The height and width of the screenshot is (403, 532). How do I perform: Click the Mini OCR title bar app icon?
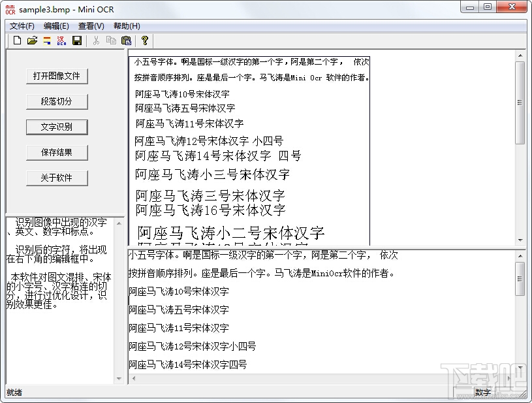[x=10, y=10]
